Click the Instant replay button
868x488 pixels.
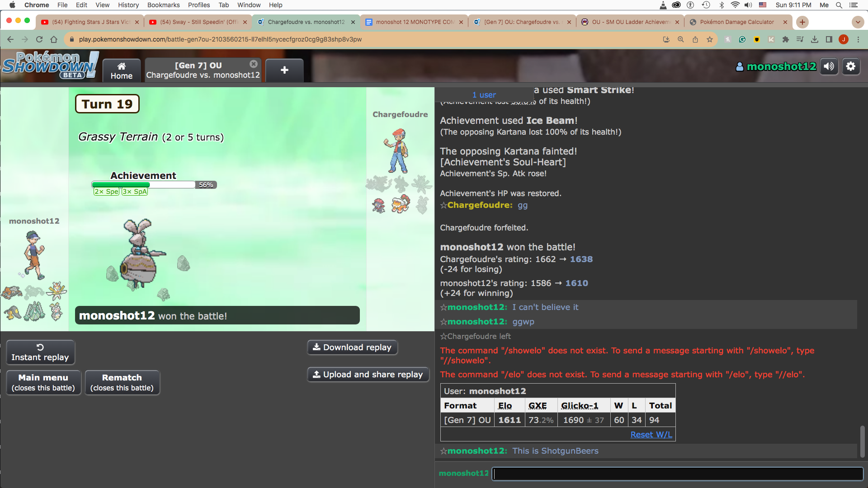40,352
